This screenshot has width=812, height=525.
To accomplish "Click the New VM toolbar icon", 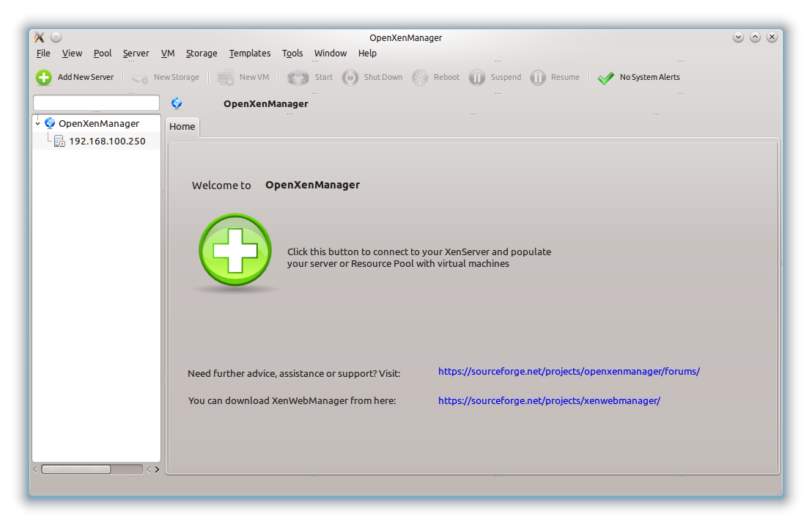I will [x=225, y=78].
